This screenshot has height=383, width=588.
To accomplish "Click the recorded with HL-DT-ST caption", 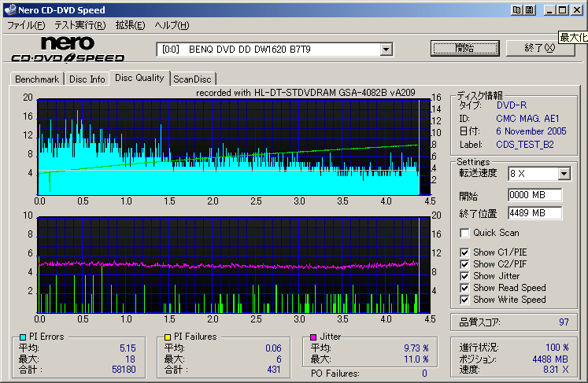I will 305,93.
